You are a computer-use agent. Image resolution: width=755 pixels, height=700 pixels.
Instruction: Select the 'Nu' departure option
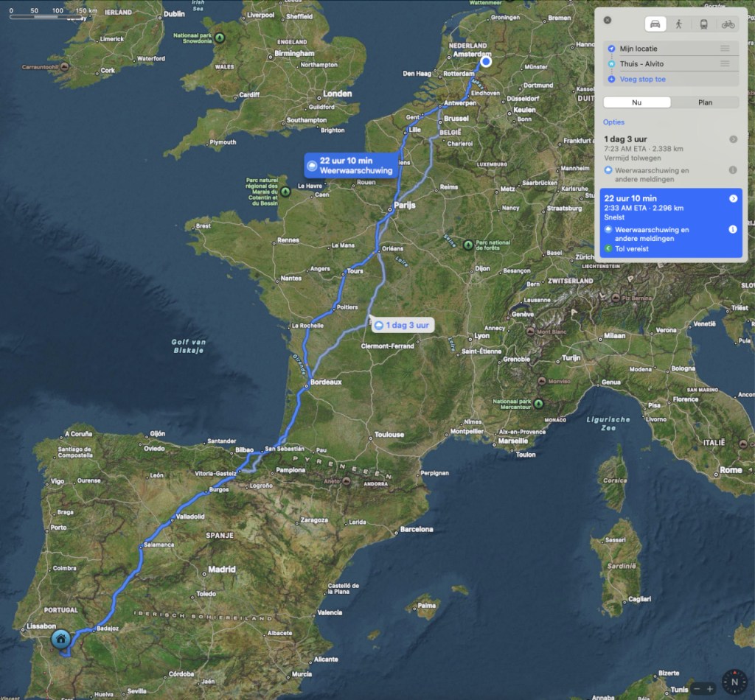637,102
